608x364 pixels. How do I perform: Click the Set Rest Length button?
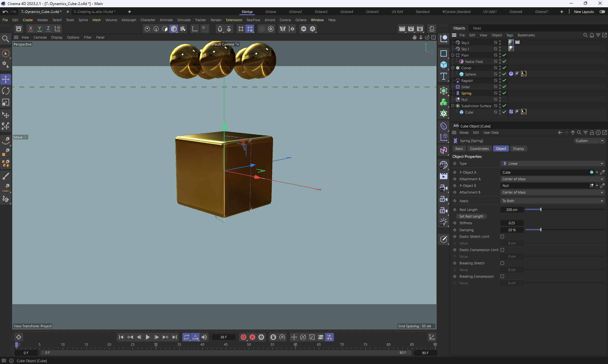click(471, 216)
